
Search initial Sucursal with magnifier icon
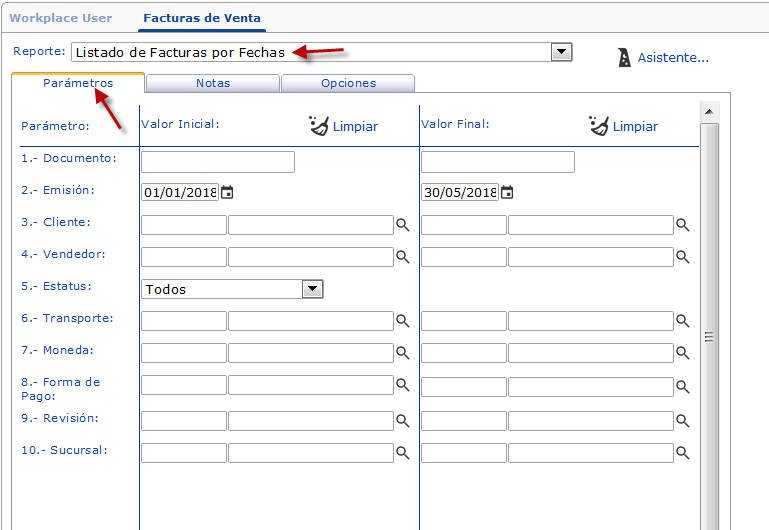403,453
